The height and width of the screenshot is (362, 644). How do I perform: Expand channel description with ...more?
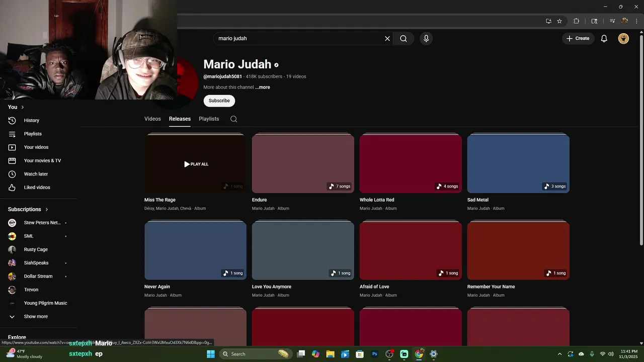pos(263,87)
